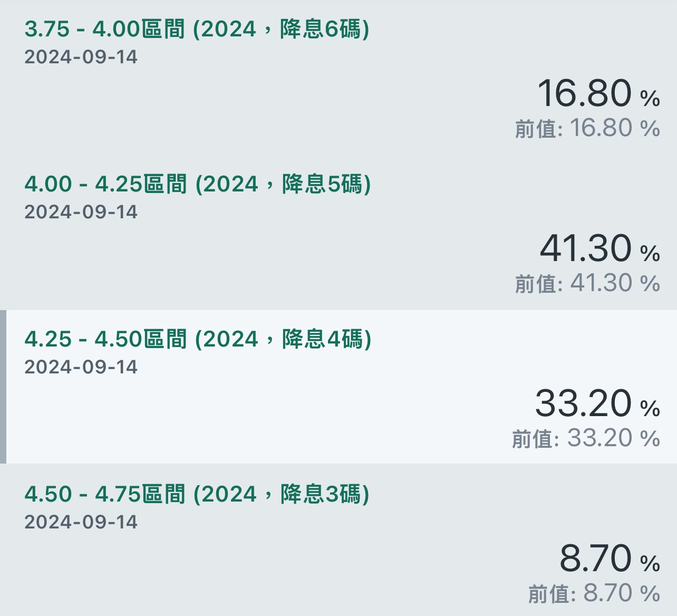Click the 2024-09-14 date below 降息5碼 title
This screenshot has height=616, width=677.
[x=81, y=212]
